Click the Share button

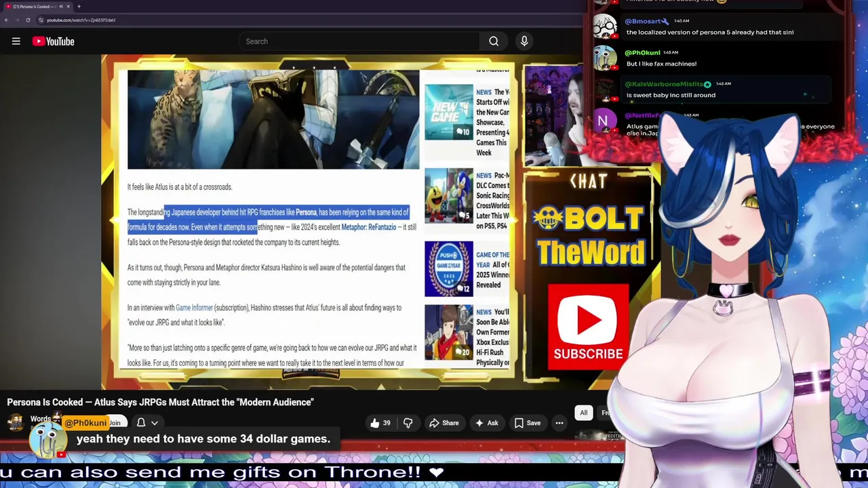443,423
